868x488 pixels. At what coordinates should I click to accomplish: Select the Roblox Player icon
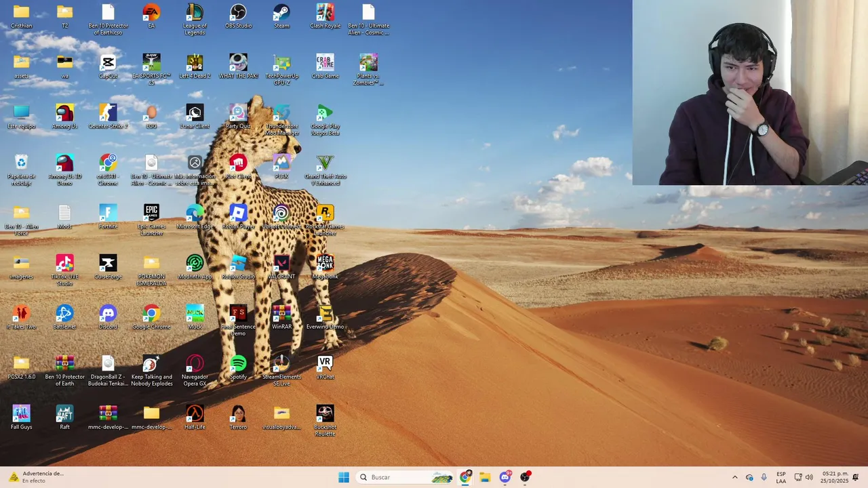pyautogui.click(x=238, y=217)
